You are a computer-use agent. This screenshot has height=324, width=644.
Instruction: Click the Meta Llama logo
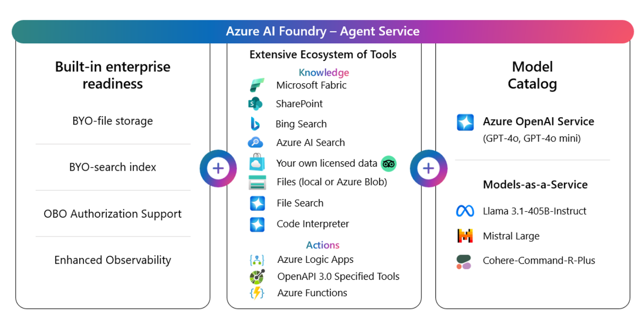click(465, 211)
